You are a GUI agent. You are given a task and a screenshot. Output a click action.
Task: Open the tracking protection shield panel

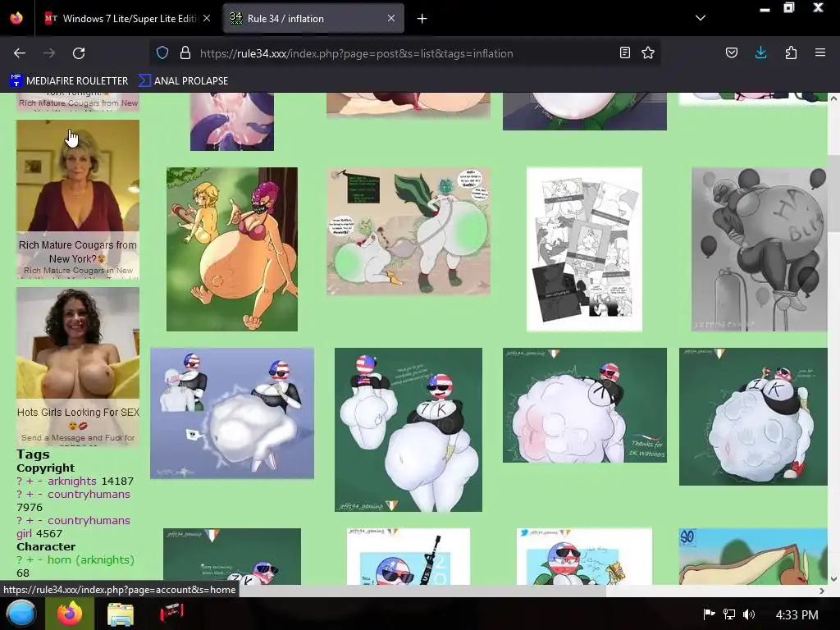162,53
